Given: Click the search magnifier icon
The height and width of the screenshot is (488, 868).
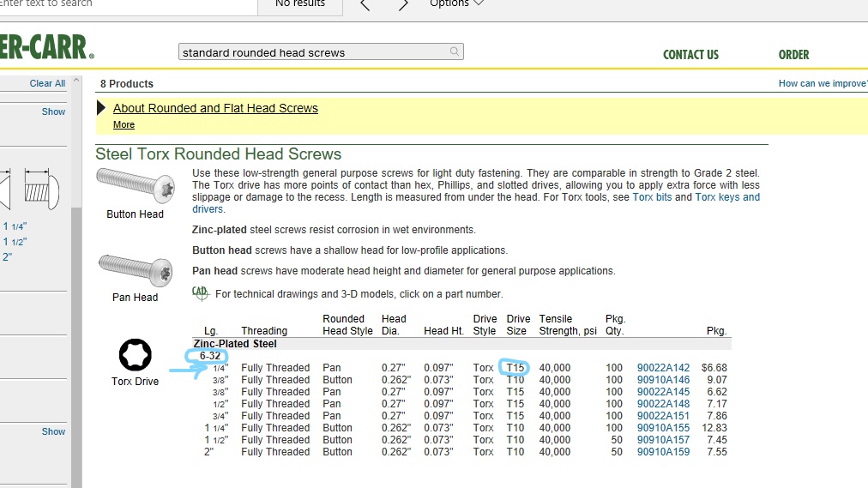Looking at the screenshot, I should 454,51.
